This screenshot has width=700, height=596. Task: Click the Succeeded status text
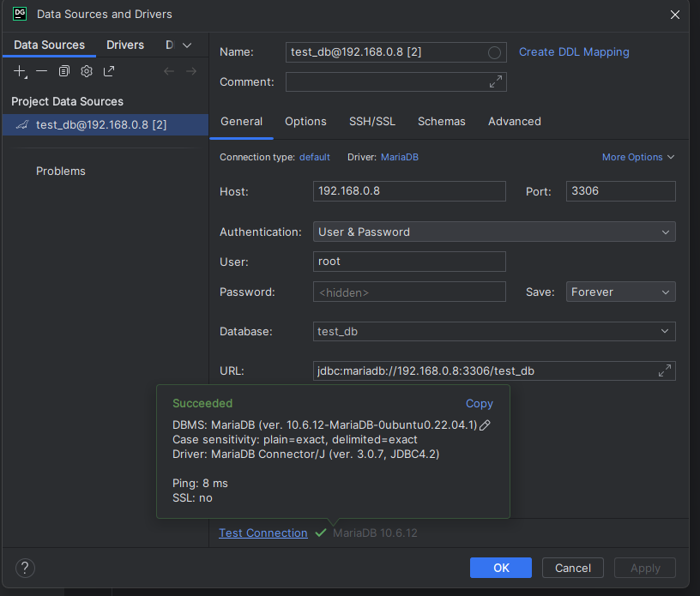[x=202, y=404]
